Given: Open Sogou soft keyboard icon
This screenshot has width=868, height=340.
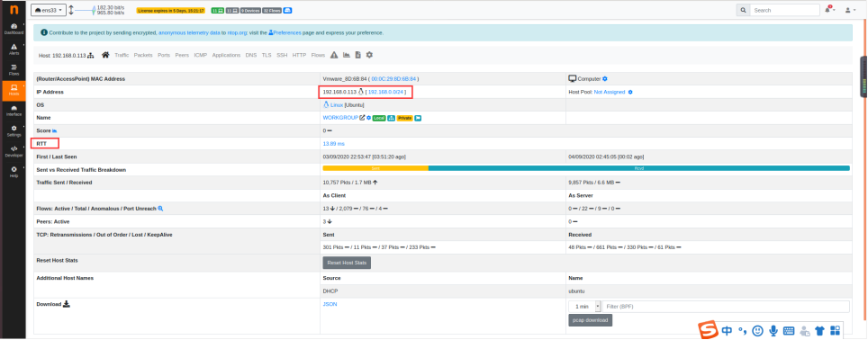Looking at the screenshot, I should click(789, 331).
